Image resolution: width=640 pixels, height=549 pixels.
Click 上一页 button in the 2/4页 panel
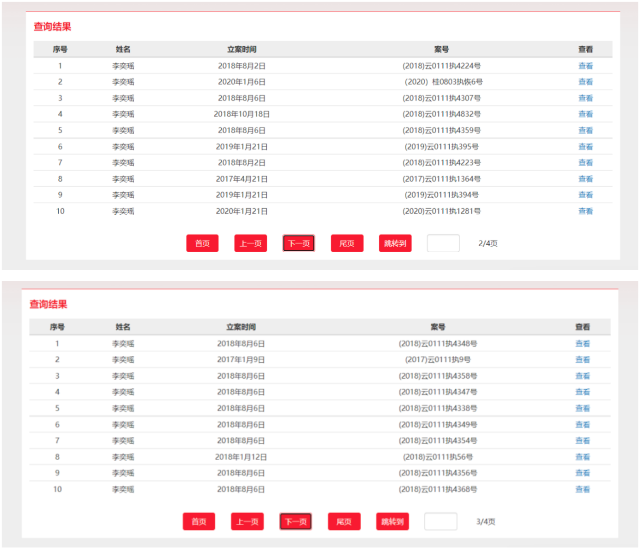pos(251,243)
